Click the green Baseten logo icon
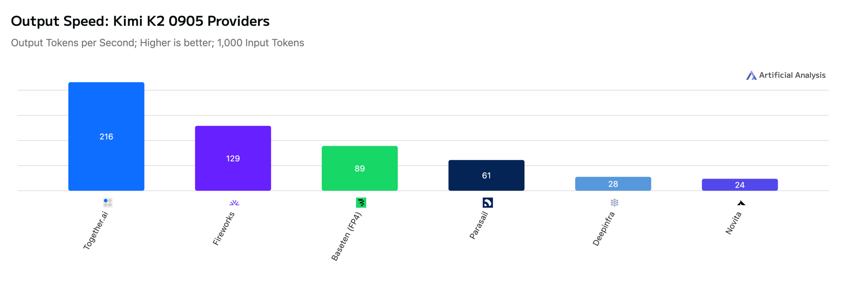This screenshot has width=868, height=301. 361,203
